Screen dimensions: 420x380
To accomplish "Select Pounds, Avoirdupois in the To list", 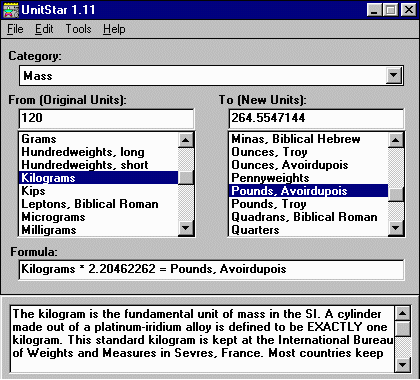I will pos(309,191).
